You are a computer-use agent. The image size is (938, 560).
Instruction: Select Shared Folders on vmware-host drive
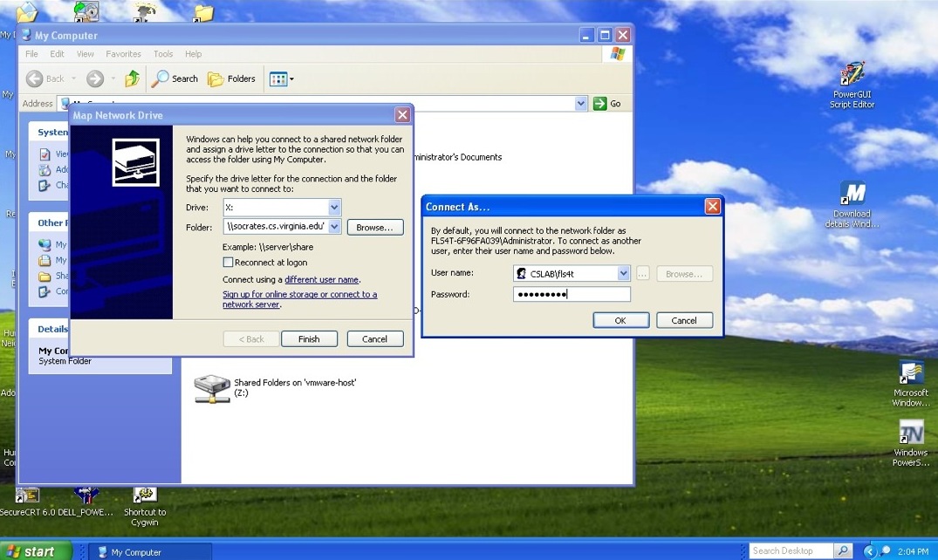pyautogui.click(x=212, y=388)
